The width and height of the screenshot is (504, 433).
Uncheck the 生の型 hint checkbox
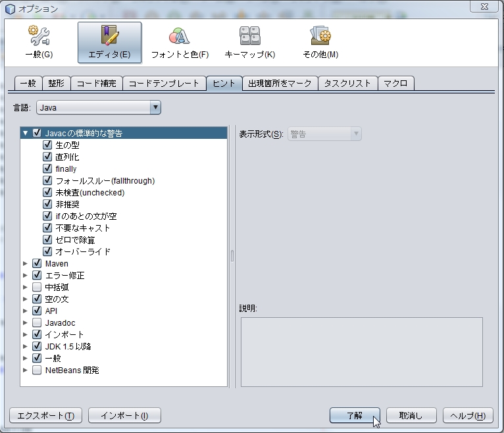click(x=47, y=145)
